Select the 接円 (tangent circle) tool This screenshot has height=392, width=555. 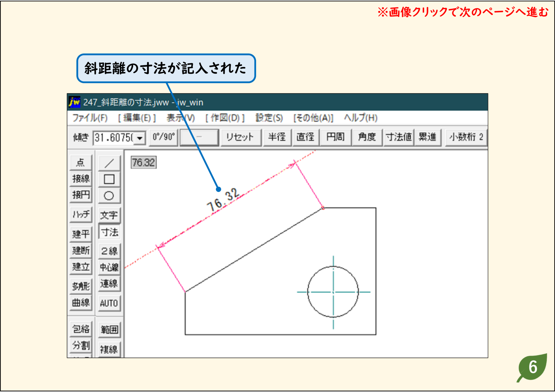[x=80, y=195]
